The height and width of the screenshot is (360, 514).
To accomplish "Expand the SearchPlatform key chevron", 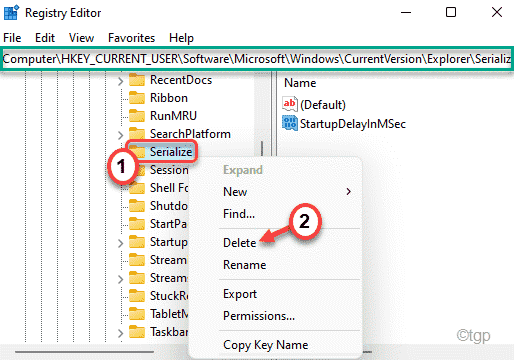I will (x=120, y=135).
